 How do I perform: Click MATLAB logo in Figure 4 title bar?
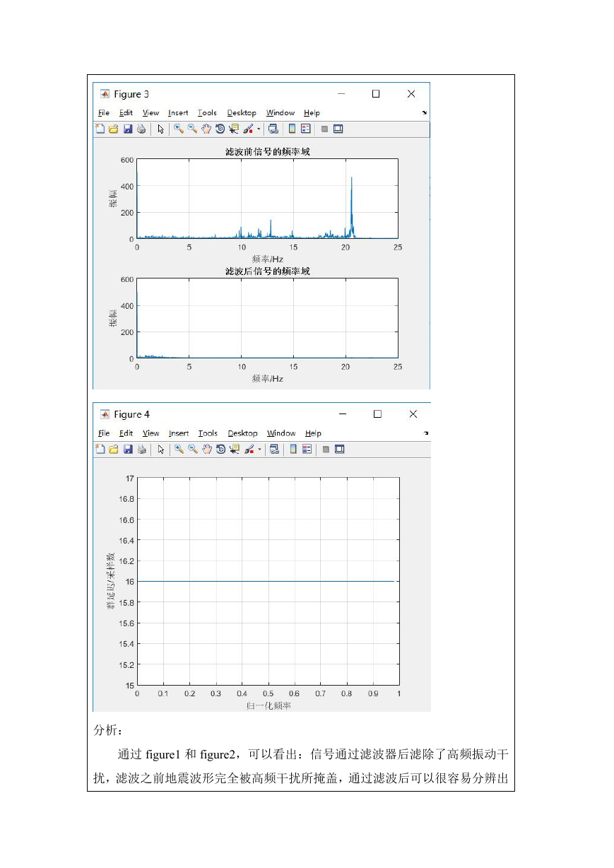pos(105,414)
